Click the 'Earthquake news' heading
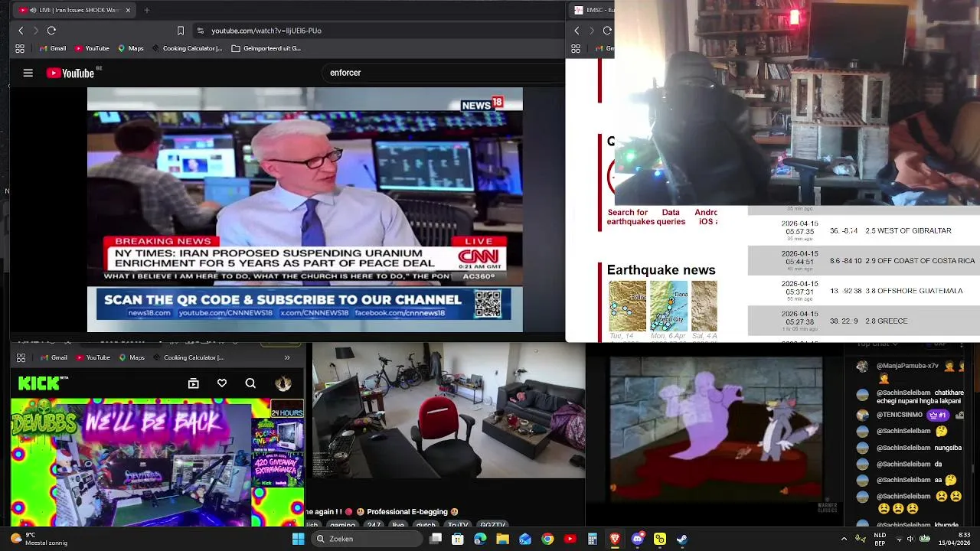Screen dimensions: 980x551 point(661,270)
